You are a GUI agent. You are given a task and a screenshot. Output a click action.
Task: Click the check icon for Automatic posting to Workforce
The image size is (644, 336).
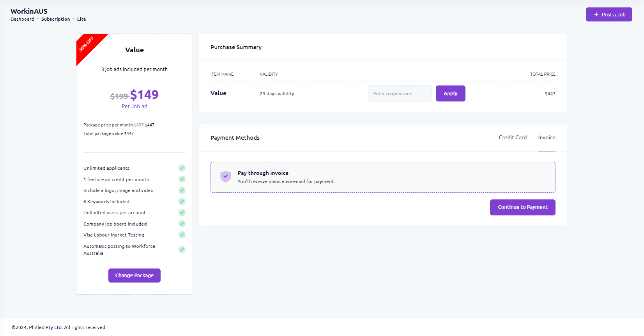tap(182, 250)
